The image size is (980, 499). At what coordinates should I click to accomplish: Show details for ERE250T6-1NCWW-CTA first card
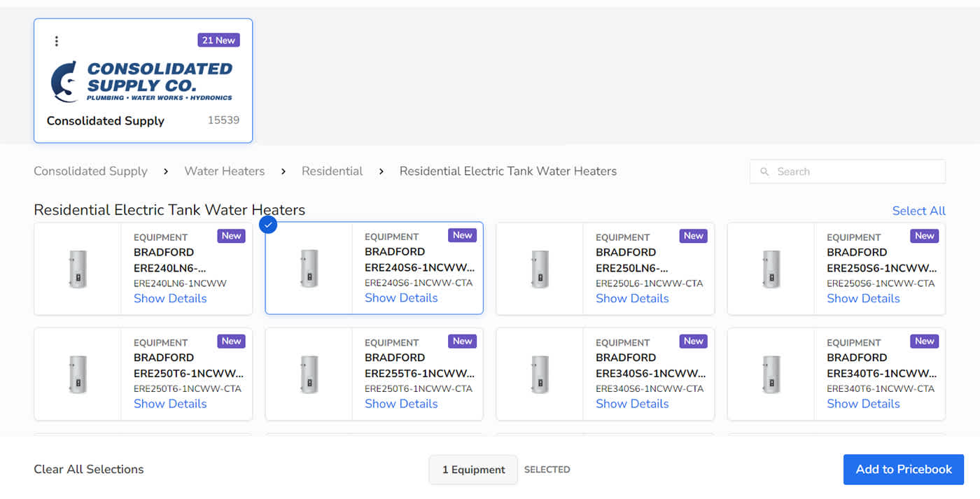(x=170, y=404)
